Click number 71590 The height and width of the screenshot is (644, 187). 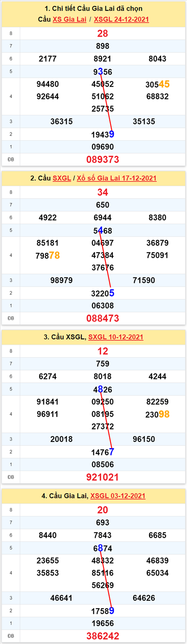click(x=144, y=281)
